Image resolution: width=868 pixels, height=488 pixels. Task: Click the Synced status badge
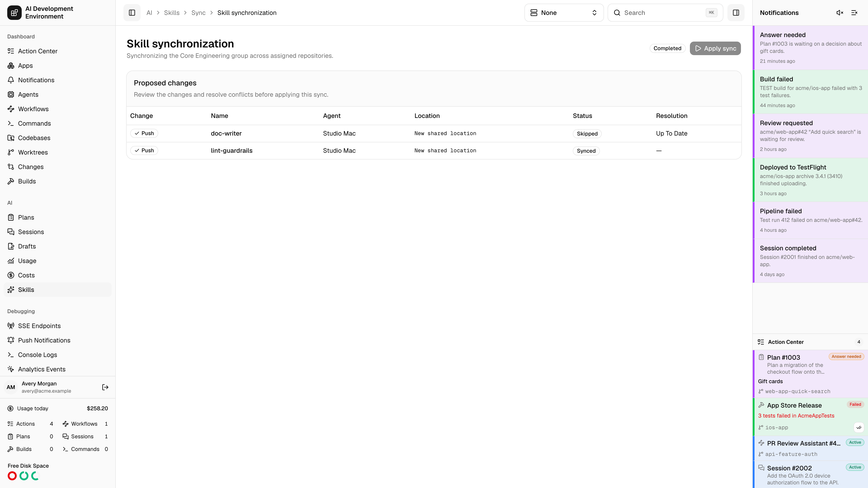(586, 151)
